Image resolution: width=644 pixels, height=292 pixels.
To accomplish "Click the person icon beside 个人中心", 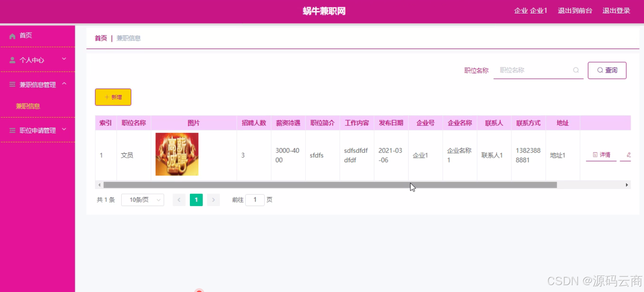I will click(x=12, y=60).
